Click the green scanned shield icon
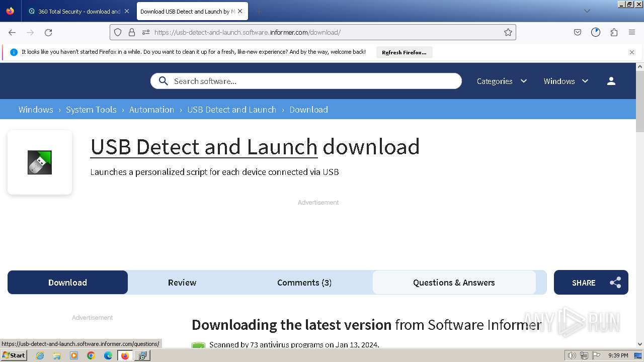The image size is (644, 362). (199, 345)
